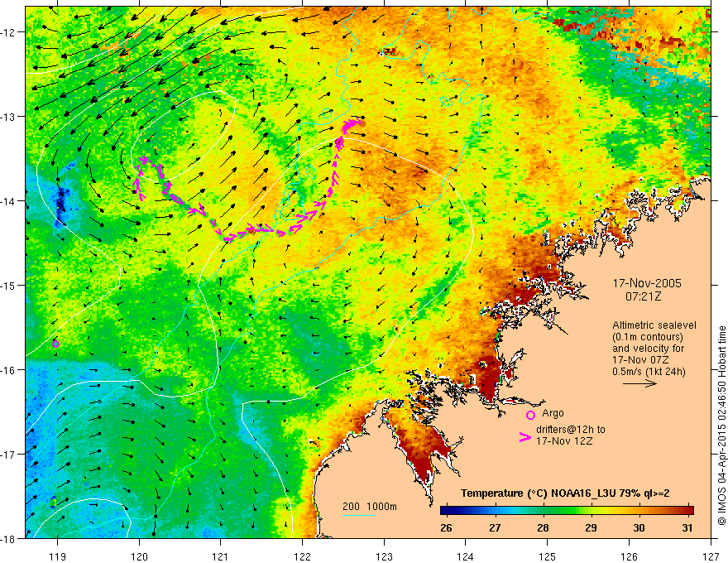Click the Argo float marker near 119E

(55, 344)
